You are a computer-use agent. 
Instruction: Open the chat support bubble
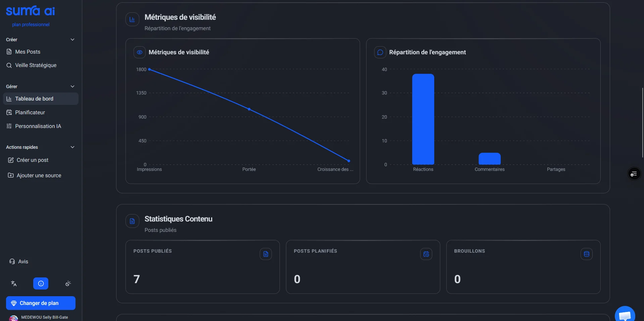click(625, 315)
